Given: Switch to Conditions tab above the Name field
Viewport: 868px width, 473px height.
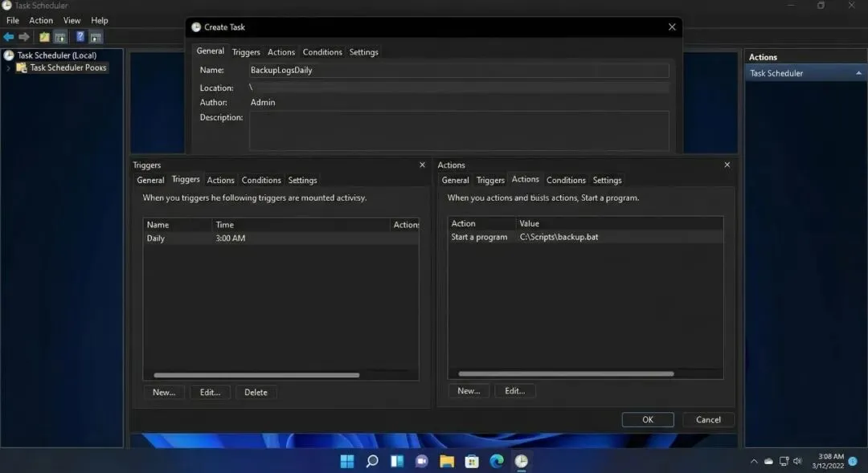Looking at the screenshot, I should tap(322, 52).
